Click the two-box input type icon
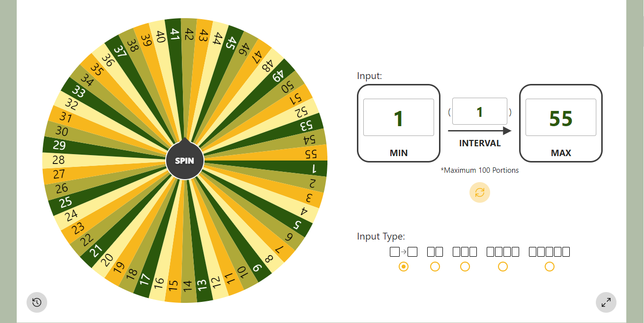Image resolution: width=644 pixels, height=323 pixels. tap(435, 252)
